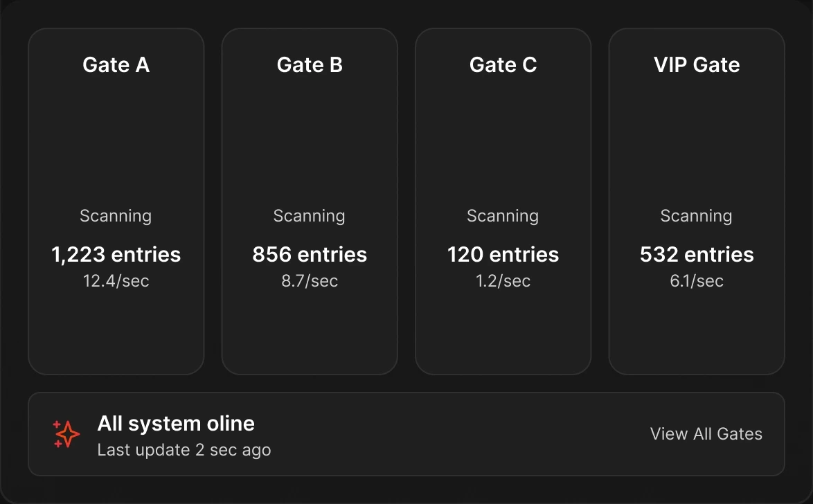The height and width of the screenshot is (504, 813).
Task: Click the Last update 2 sec ago text
Action: (184, 450)
